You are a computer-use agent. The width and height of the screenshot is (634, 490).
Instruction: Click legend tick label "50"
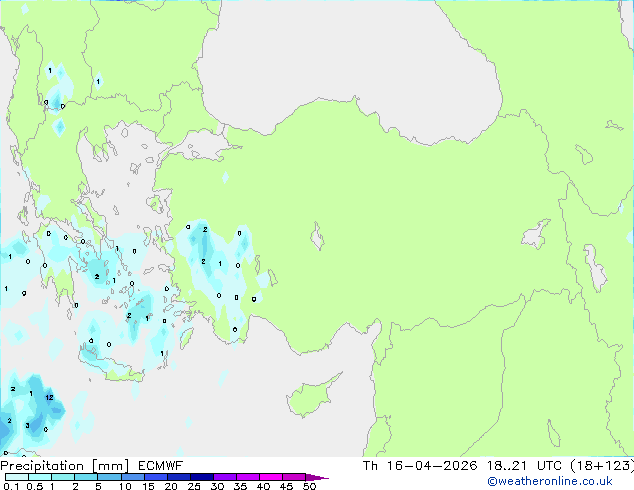pyautogui.click(x=309, y=486)
